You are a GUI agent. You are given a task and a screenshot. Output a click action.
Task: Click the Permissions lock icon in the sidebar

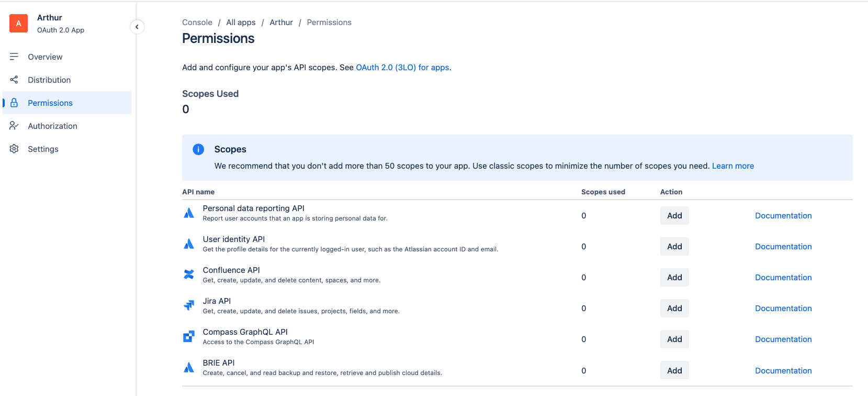tap(14, 103)
